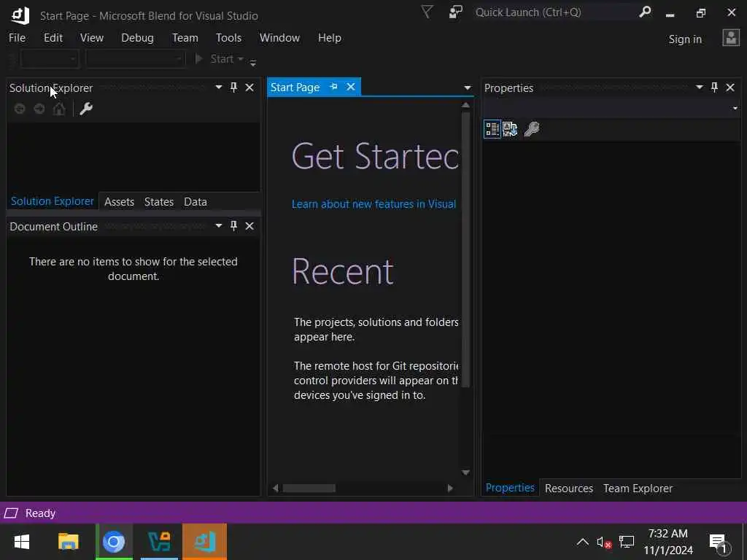Click the Start Page vertical scrollbar thumb
The width and height of the screenshot is (747, 560).
pos(466,249)
